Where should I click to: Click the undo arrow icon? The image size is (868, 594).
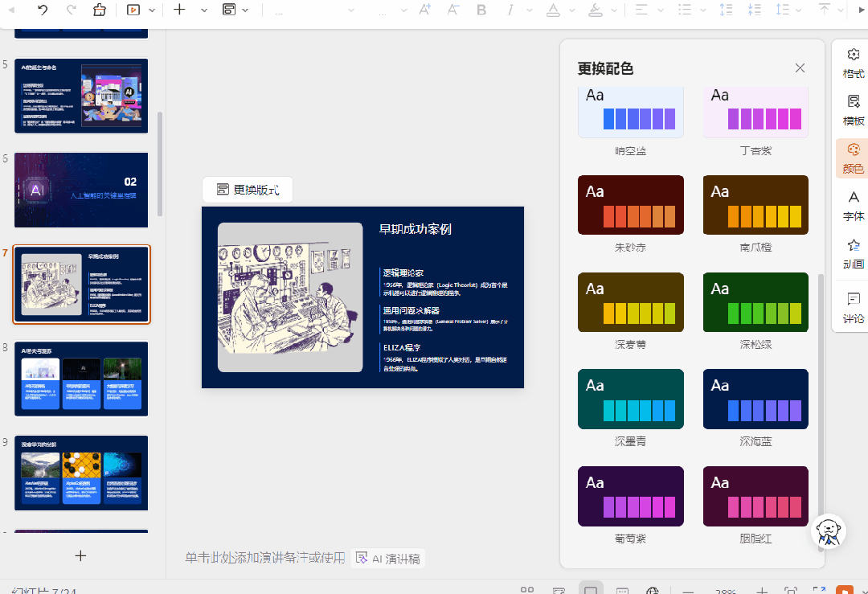[x=42, y=10]
